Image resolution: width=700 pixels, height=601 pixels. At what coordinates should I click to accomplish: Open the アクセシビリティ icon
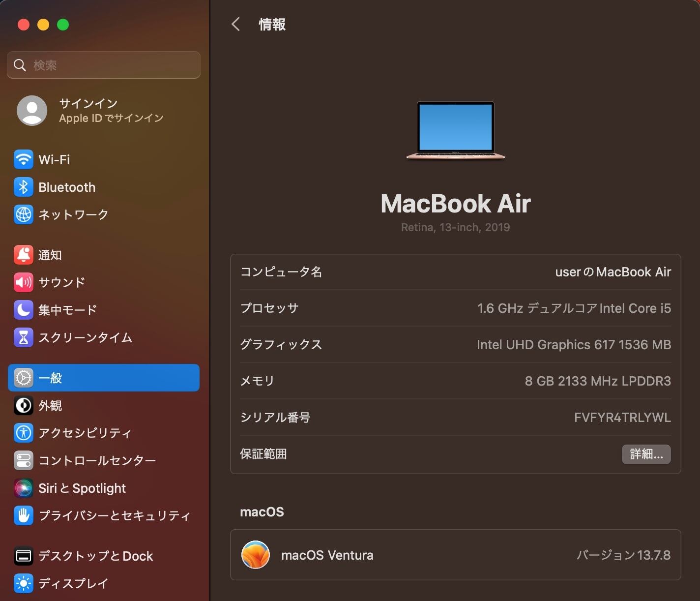pyautogui.click(x=24, y=433)
